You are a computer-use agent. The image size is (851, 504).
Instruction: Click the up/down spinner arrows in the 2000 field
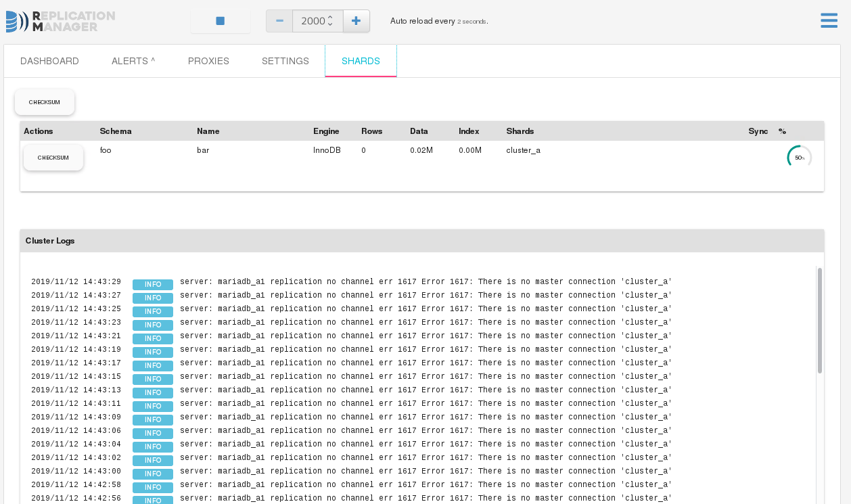coord(330,21)
